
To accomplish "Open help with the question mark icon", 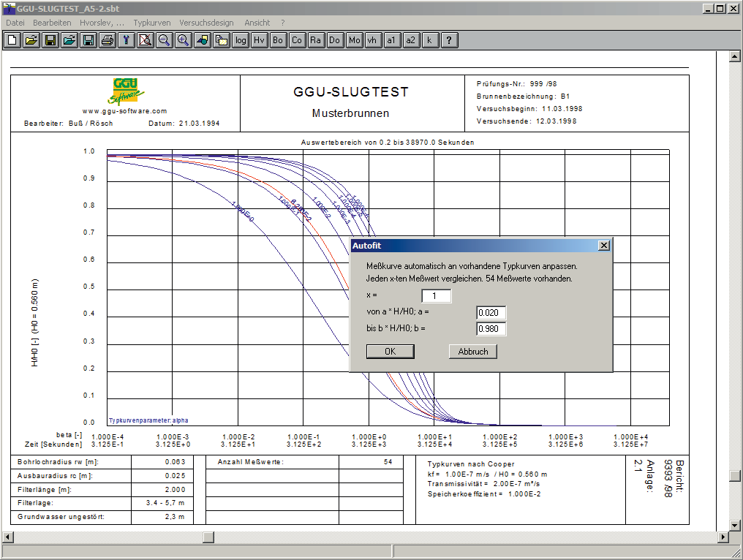I will click(x=449, y=40).
